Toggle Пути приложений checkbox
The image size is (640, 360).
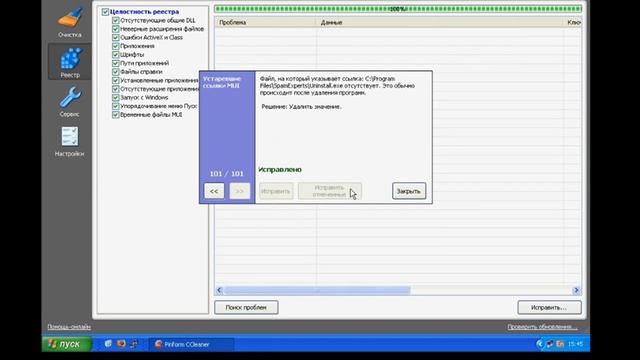[116, 63]
